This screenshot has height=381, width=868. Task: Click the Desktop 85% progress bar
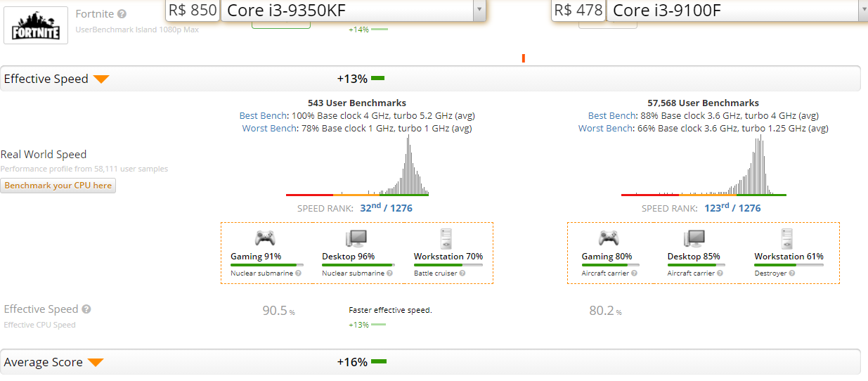tap(697, 265)
